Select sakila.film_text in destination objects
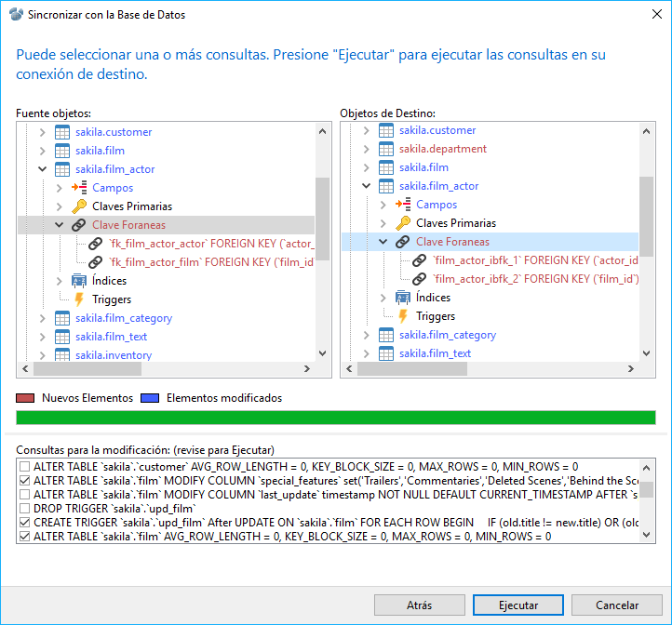 coord(435,353)
